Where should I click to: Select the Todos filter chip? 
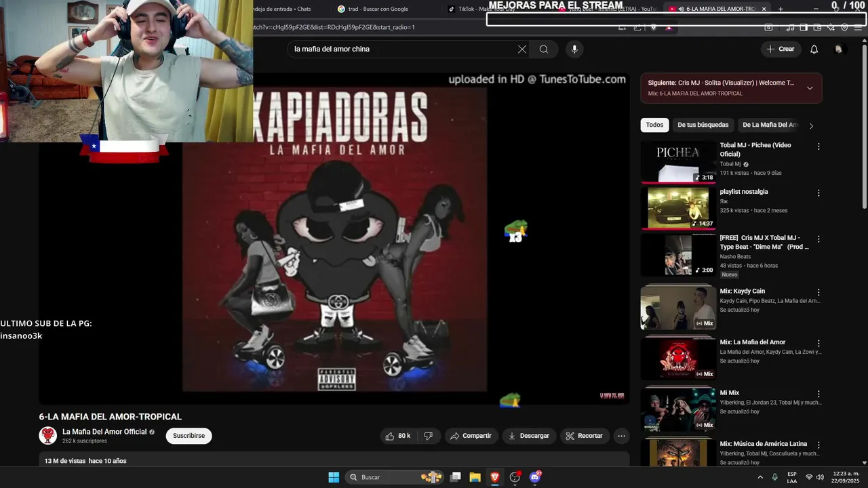(x=654, y=125)
